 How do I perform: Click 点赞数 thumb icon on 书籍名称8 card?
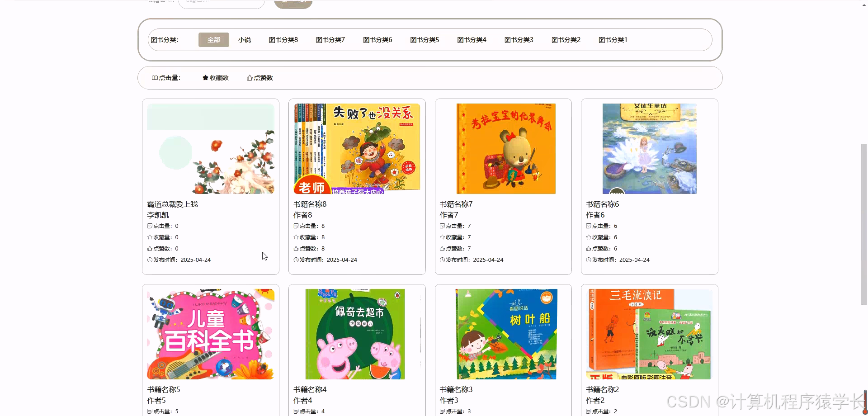(x=296, y=249)
